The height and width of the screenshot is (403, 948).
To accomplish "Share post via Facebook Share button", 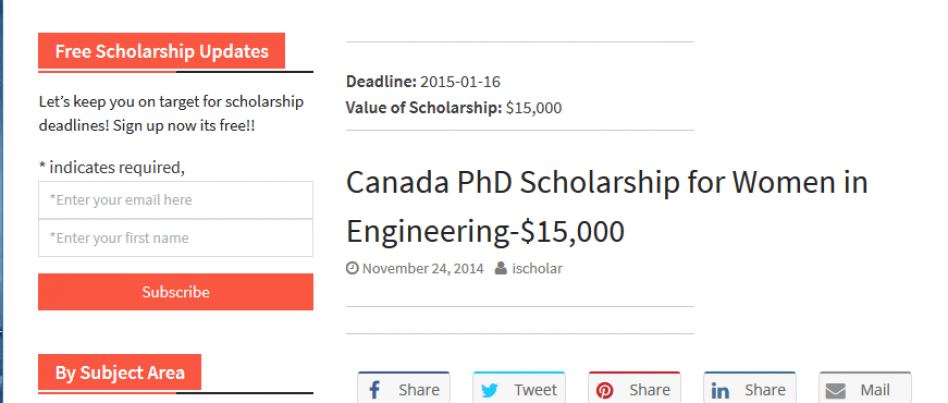I will (x=403, y=388).
